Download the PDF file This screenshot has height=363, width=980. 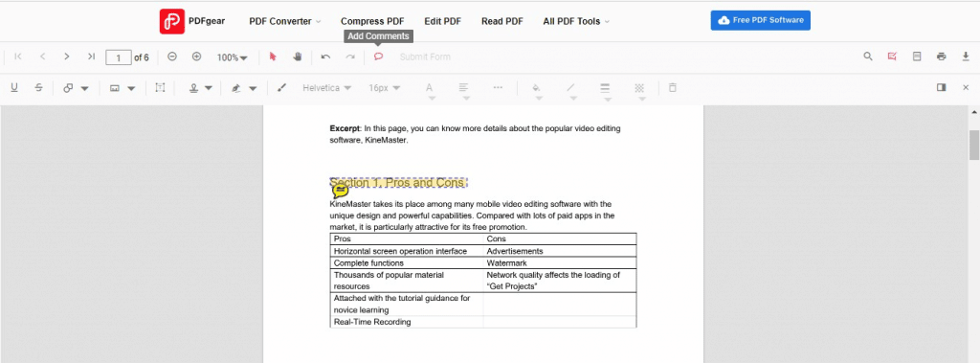click(966, 57)
